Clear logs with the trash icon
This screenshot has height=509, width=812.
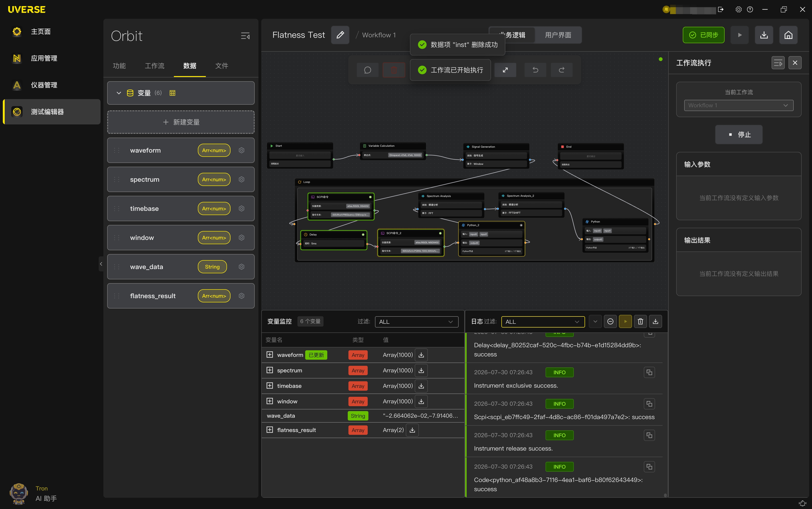(640, 322)
